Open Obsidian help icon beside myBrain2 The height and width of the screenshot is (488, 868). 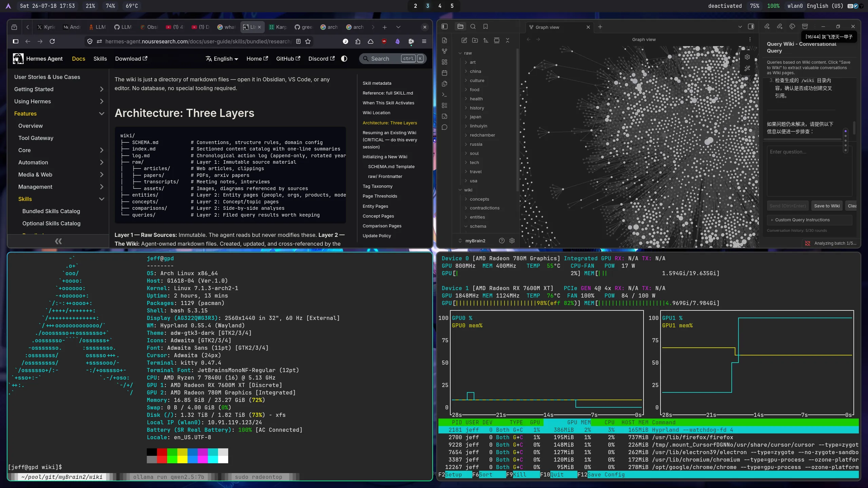tap(502, 241)
